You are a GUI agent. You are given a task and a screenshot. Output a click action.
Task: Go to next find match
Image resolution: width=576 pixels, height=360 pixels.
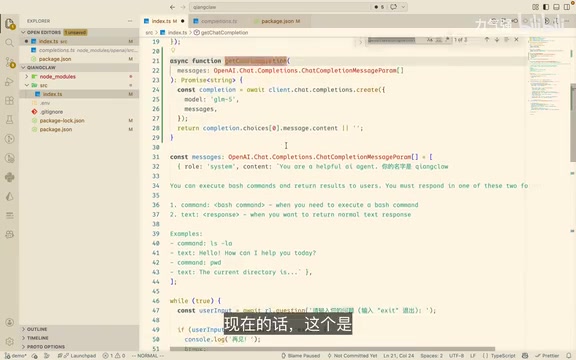coord(497,39)
